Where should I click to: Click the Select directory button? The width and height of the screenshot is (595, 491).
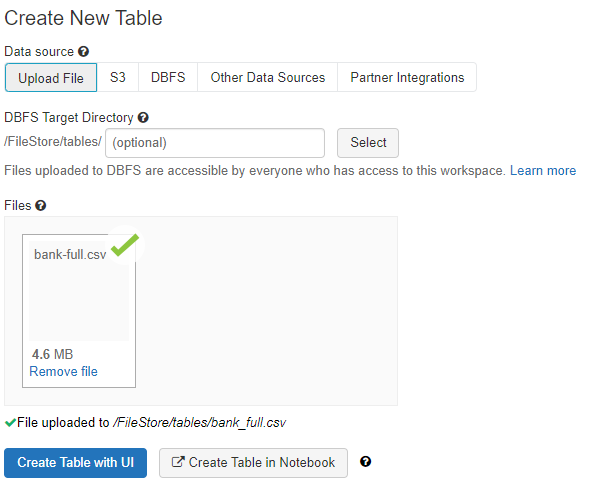(368, 143)
